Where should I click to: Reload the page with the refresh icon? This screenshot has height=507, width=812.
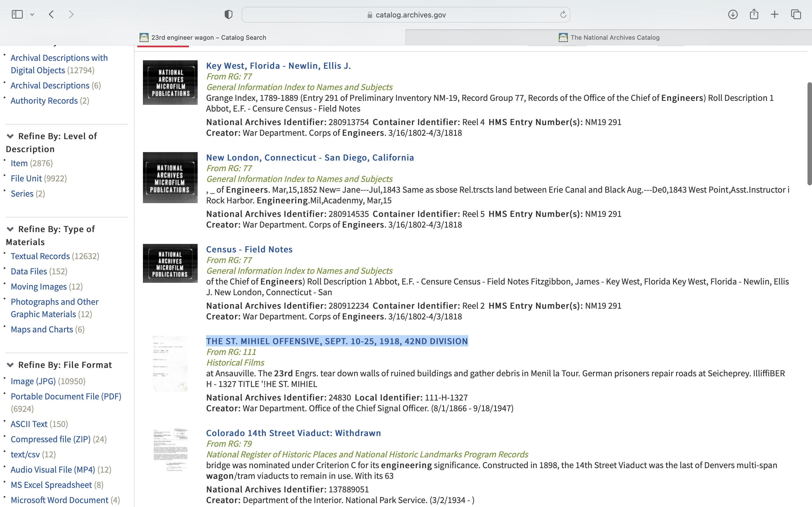pos(563,14)
